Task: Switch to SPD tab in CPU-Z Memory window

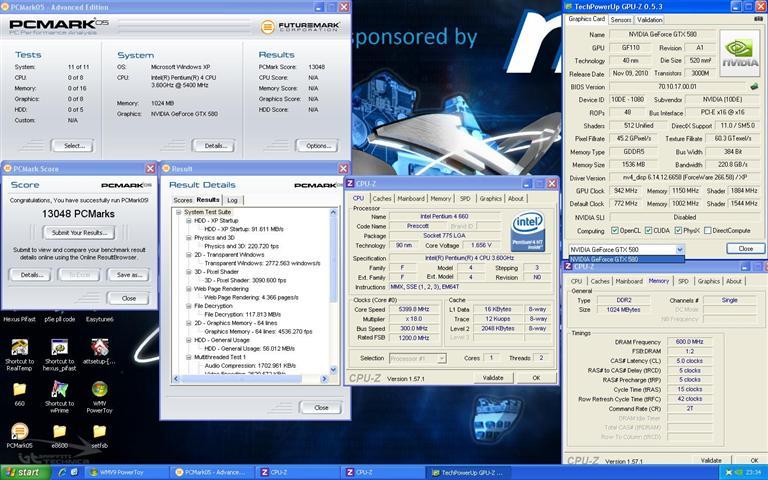Action: [x=683, y=281]
